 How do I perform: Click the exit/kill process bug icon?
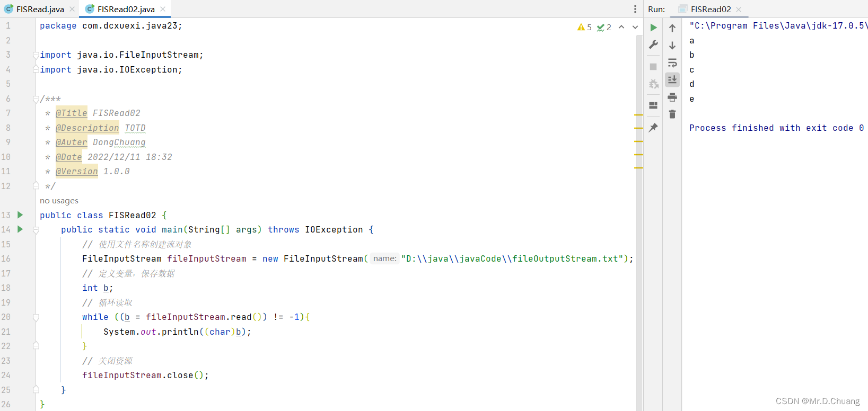point(653,84)
